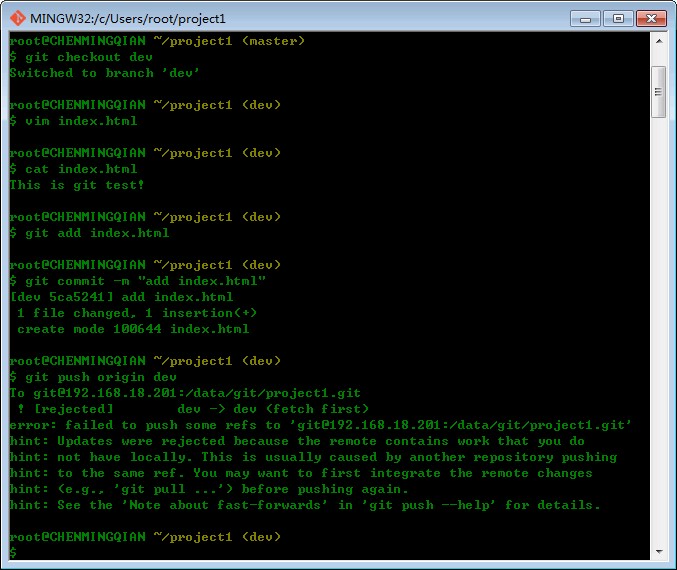Click the 'git checkout dev' command line
Image resolution: width=677 pixels, height=570 pixels.
click(76, 57)
